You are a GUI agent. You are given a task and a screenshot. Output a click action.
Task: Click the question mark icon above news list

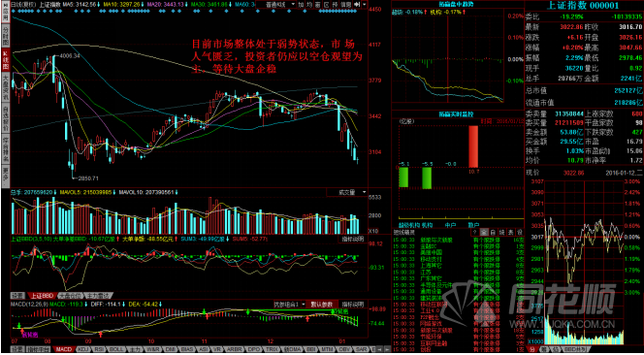tap(474, 232)
